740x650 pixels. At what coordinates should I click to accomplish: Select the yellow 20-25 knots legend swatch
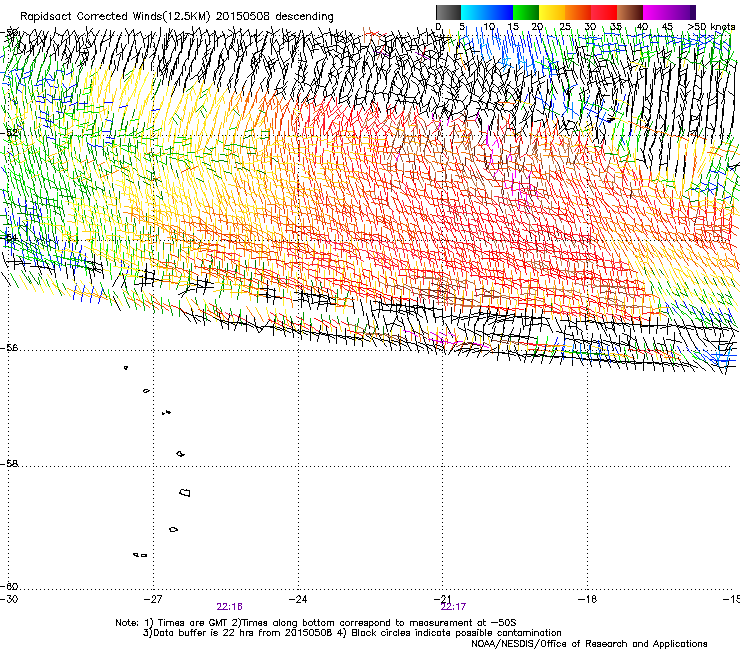point(552,12)
